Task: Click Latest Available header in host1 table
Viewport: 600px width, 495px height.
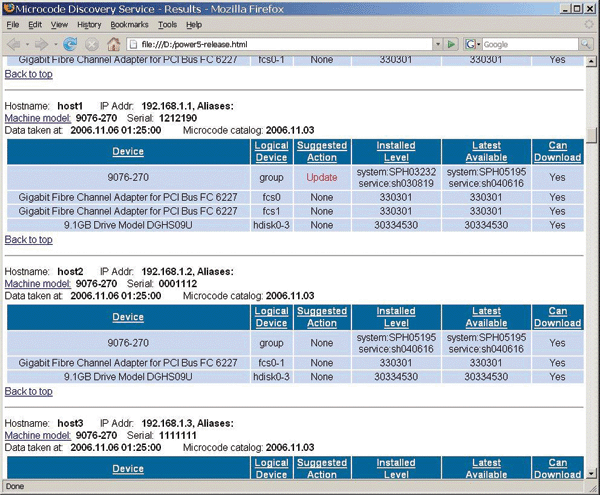Action: [486, 151]
